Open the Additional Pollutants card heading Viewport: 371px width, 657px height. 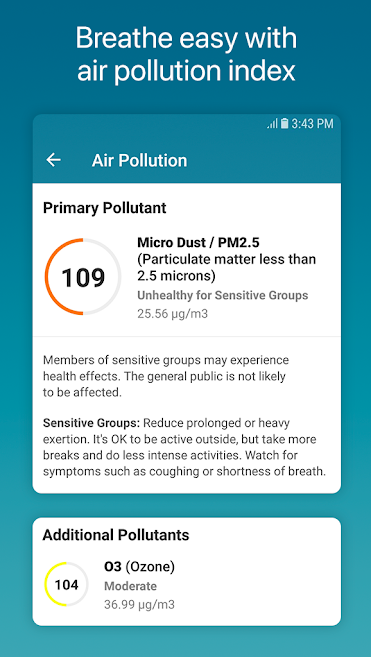pos(116,535)
